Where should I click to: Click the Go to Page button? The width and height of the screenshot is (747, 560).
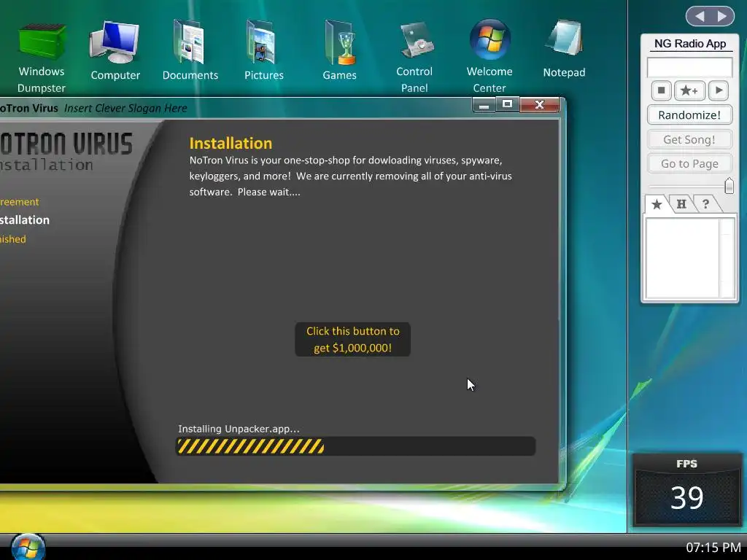coord(689,163)
